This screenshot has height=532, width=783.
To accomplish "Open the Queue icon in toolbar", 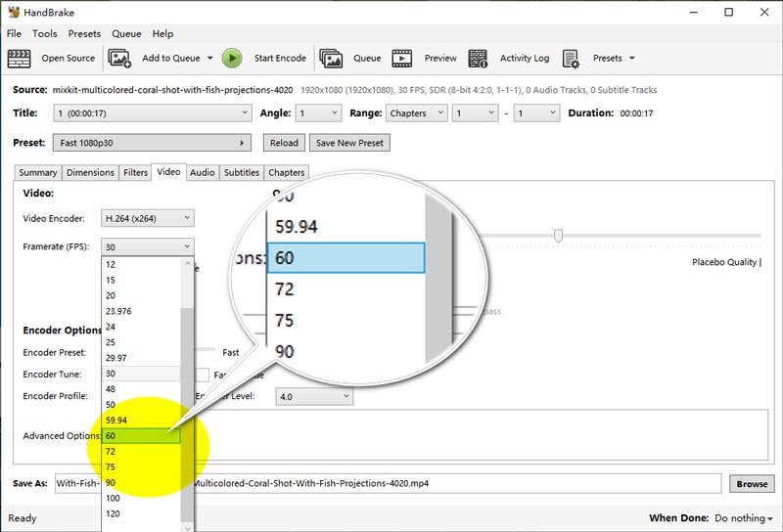I will coord(331,59).
